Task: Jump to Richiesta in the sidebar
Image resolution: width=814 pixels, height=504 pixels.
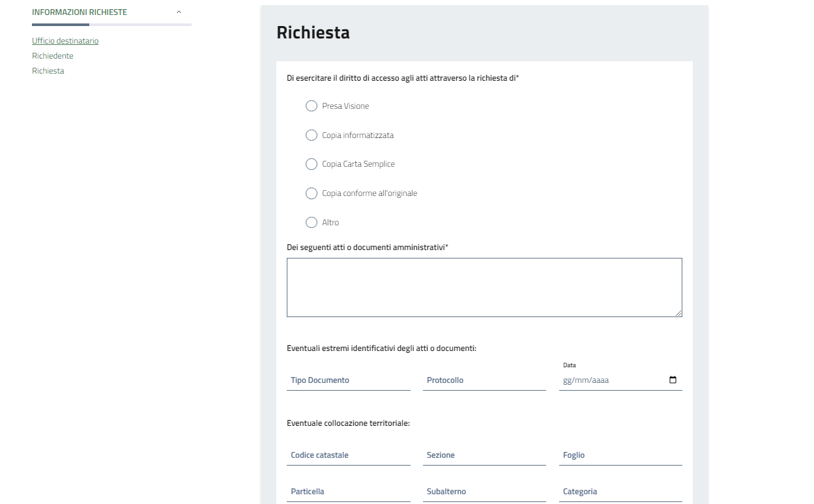Action: 48,71
